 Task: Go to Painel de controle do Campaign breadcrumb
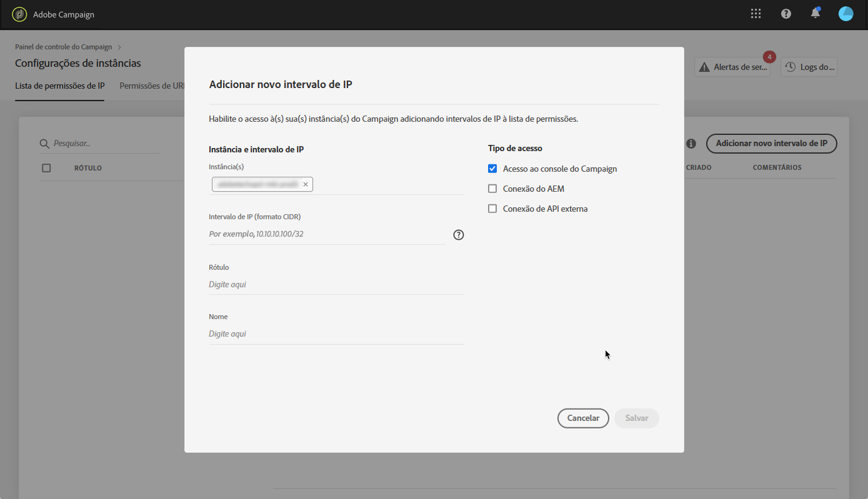64,47
